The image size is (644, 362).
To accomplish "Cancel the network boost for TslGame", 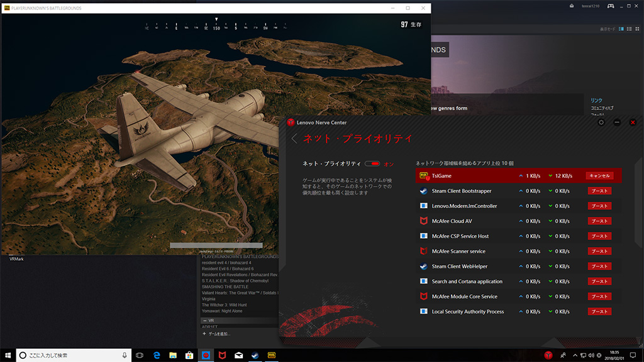I will coord(599,176).
